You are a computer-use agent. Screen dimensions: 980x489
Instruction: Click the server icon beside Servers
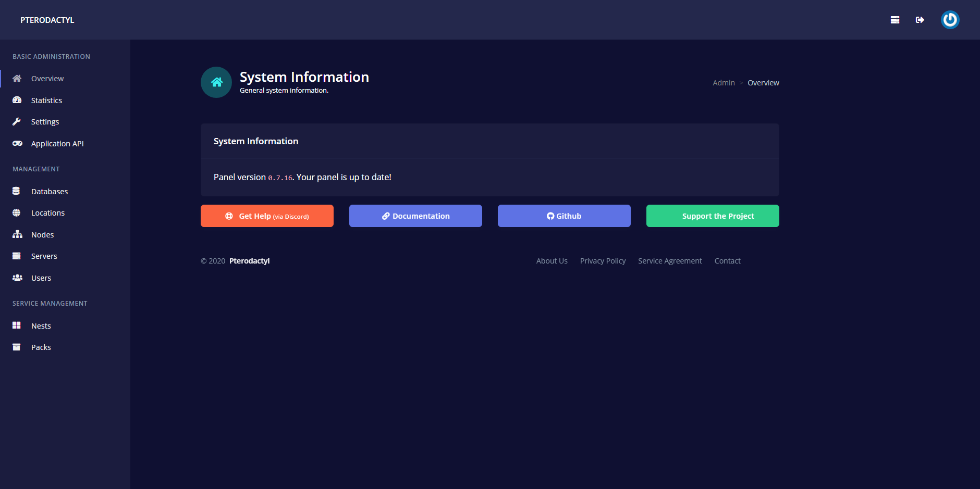point(17,256)
